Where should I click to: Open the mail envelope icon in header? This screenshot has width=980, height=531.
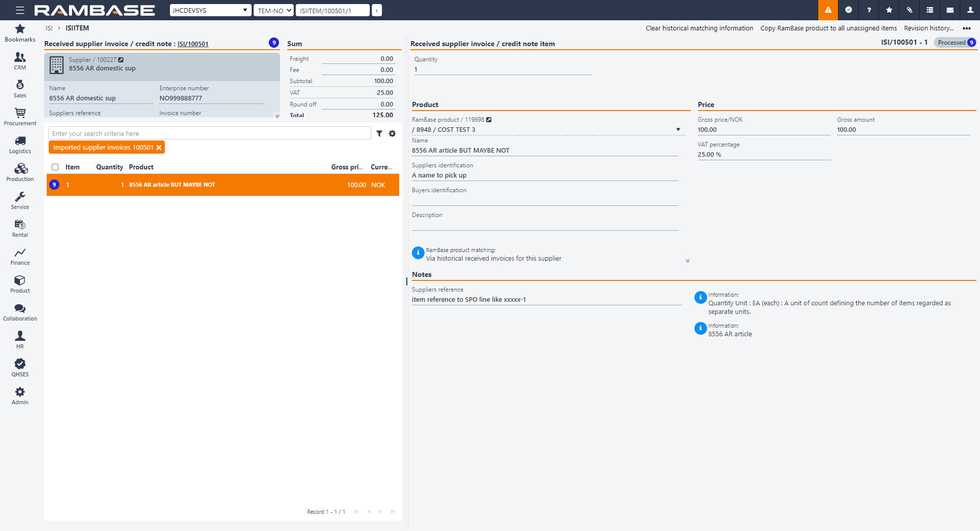tap(950, 10)
